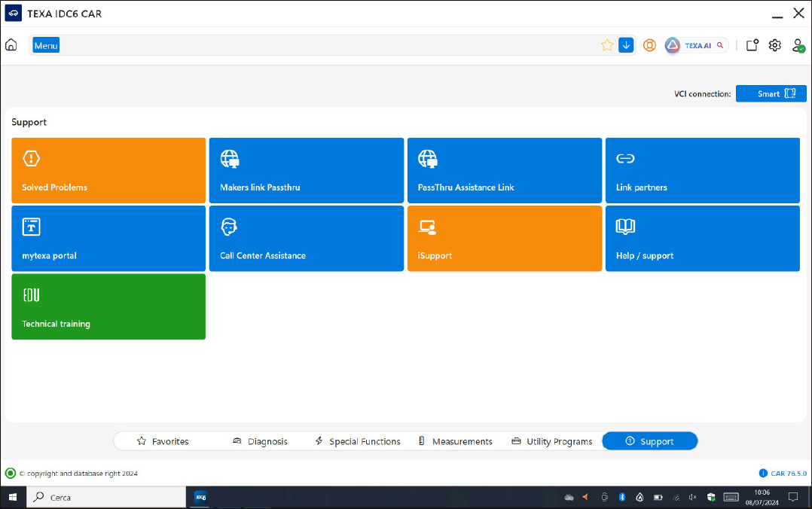Image resolution: width=812 pixels, height=509 pixels.
Task: Click the Menu address bar field
Action: coord(316,45)
